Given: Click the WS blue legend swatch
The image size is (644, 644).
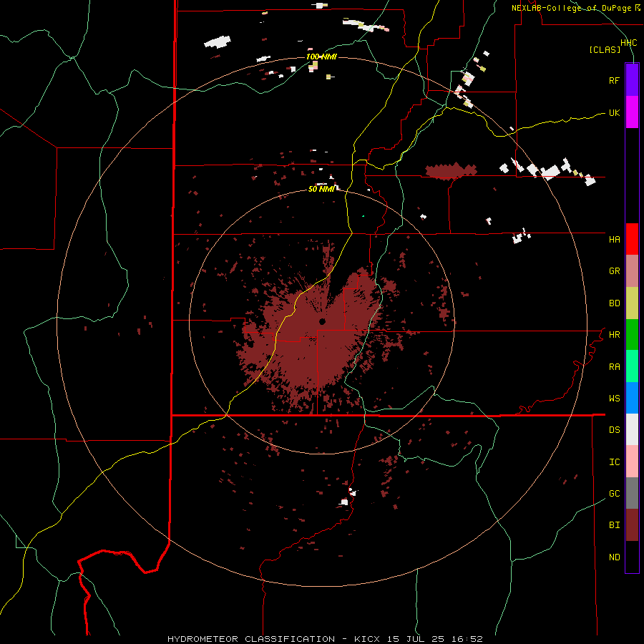Looking at the screenshot, I should pos(632,398).
